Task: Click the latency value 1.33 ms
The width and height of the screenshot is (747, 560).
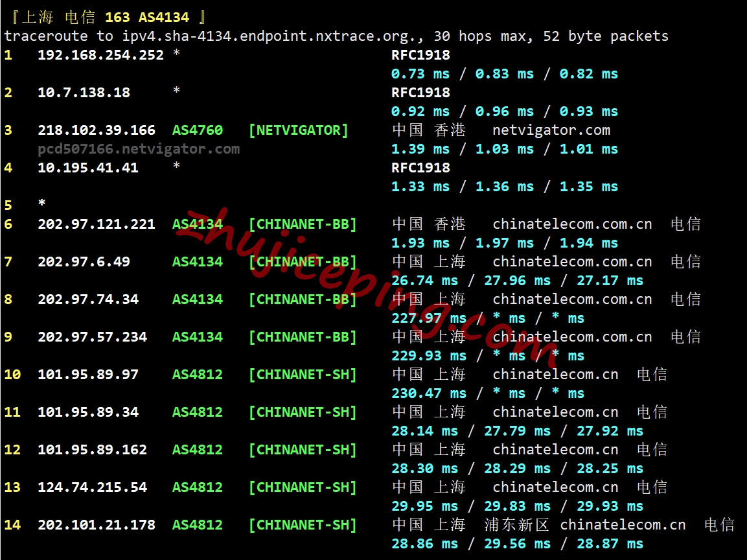Action: pos(420,187)
